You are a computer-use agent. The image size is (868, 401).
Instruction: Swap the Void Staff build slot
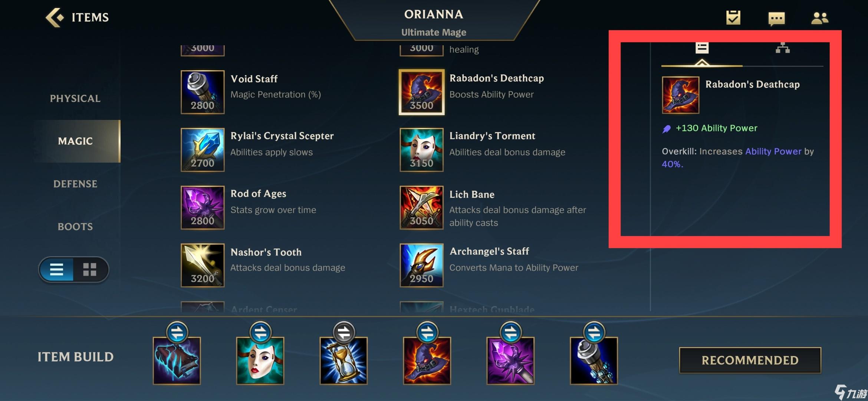point(594,332)
